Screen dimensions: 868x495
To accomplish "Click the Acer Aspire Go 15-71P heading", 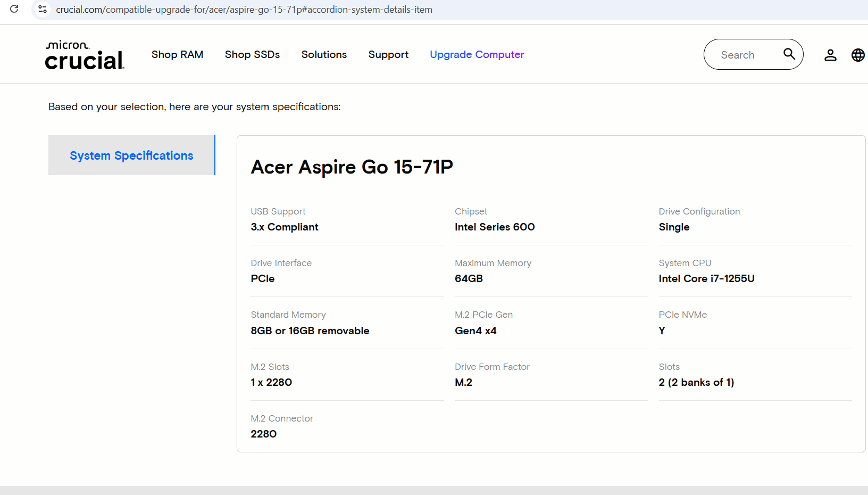I will click(352, 167).
